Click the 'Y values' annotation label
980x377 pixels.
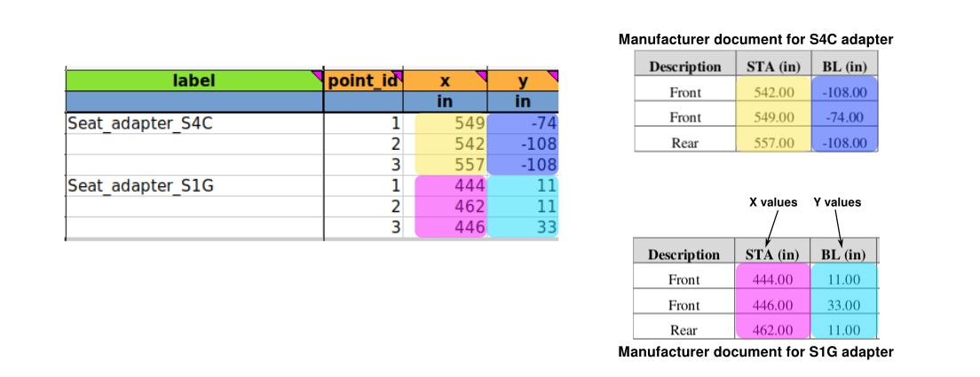837,202
